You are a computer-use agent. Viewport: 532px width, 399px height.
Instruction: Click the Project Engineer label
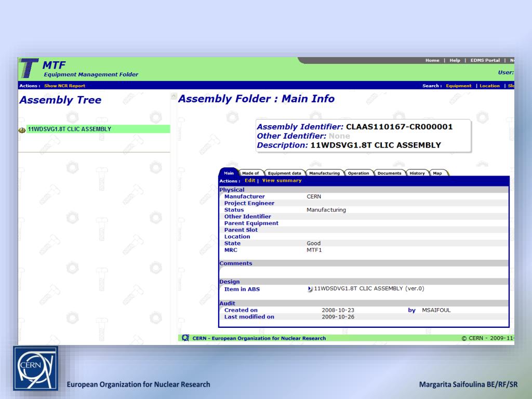point(249,203)
